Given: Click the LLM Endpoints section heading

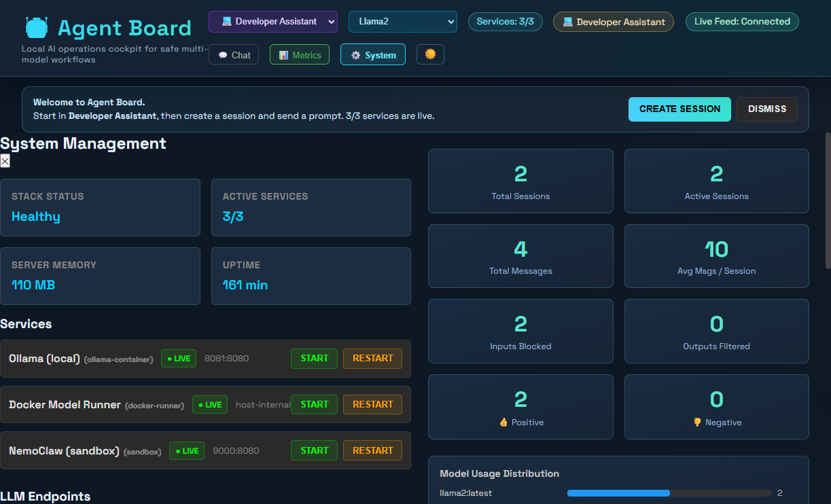Looking at the screenshot, I should click(x=45, y=497).
